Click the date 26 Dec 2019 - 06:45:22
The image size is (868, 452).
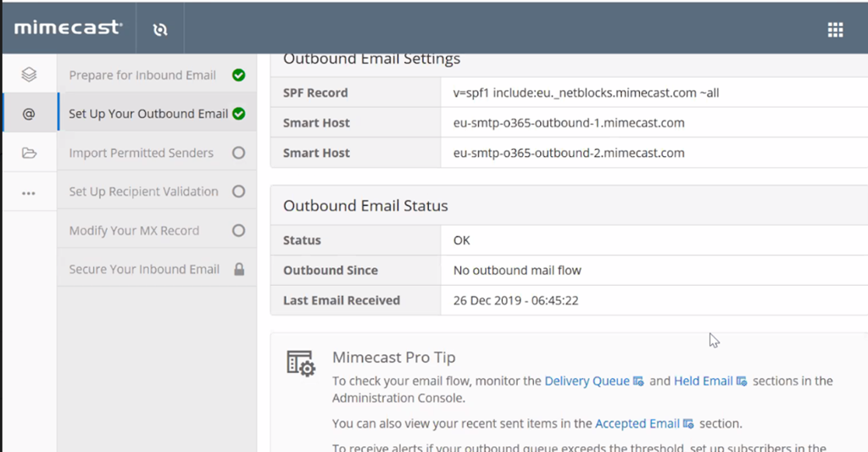pos(516,300)
